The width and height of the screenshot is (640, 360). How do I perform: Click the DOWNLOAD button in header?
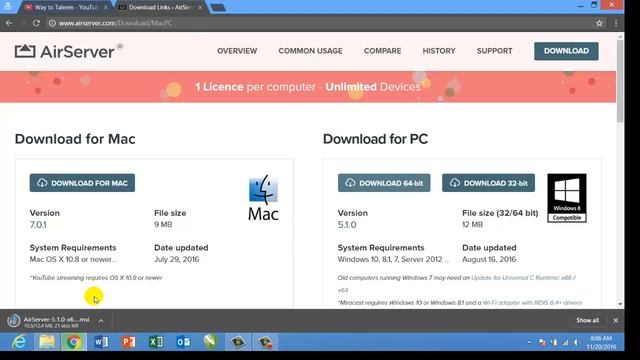pos(566,51)
